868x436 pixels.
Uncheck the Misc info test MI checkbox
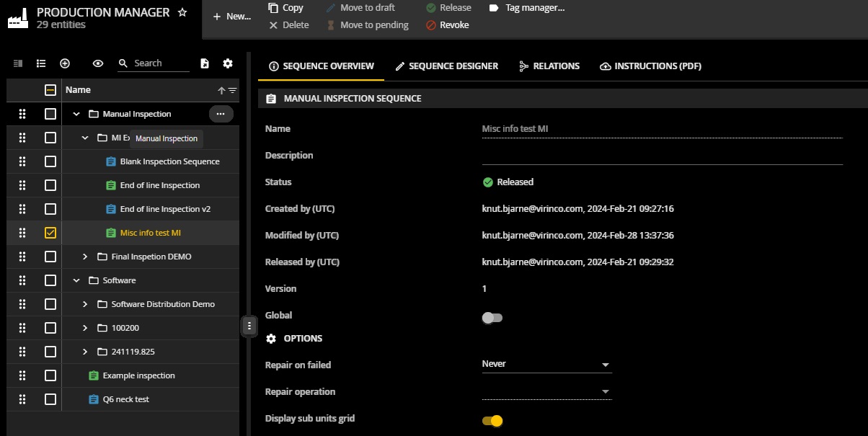[x=50, y=233]
